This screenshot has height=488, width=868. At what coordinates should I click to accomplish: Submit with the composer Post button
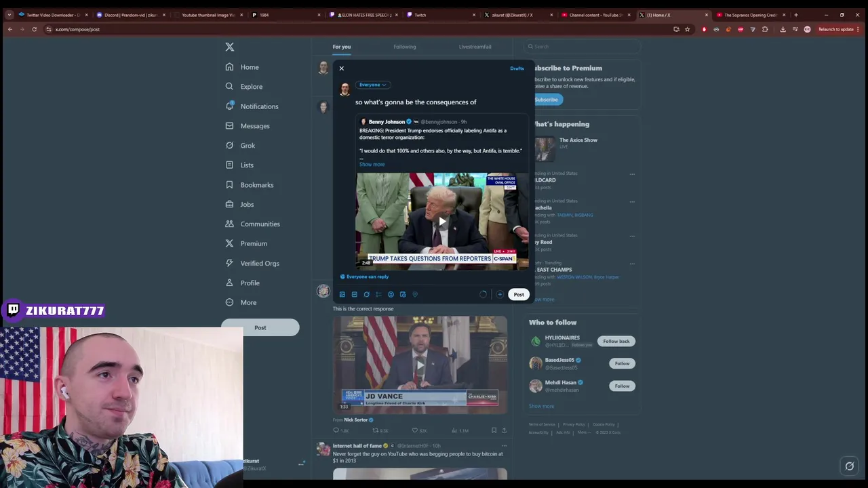(x=519, y=295)
